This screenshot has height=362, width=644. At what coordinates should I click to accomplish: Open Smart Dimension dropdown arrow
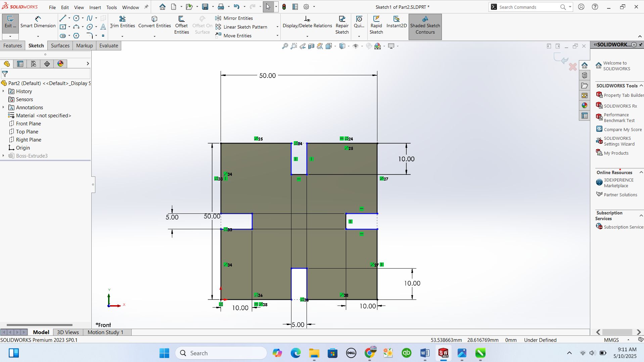38,36
